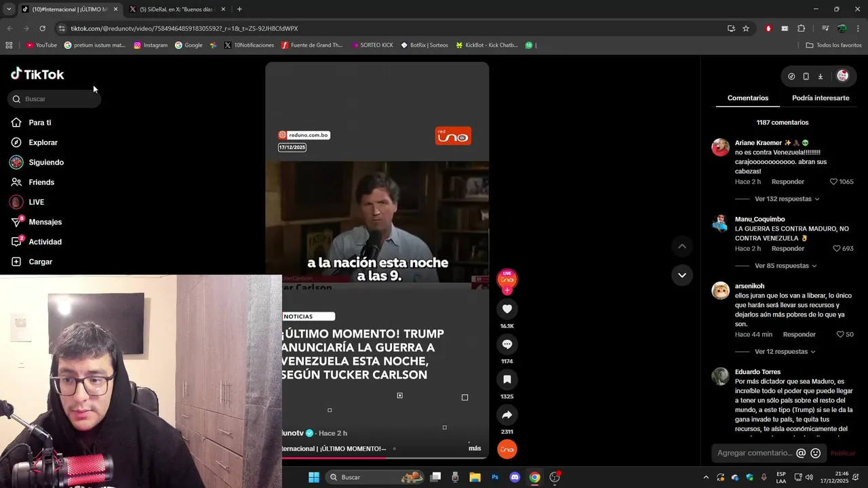Open Instagram bookmark
Image resolution: width=868 pixels, height=488 pixels.
pos(151,45)
